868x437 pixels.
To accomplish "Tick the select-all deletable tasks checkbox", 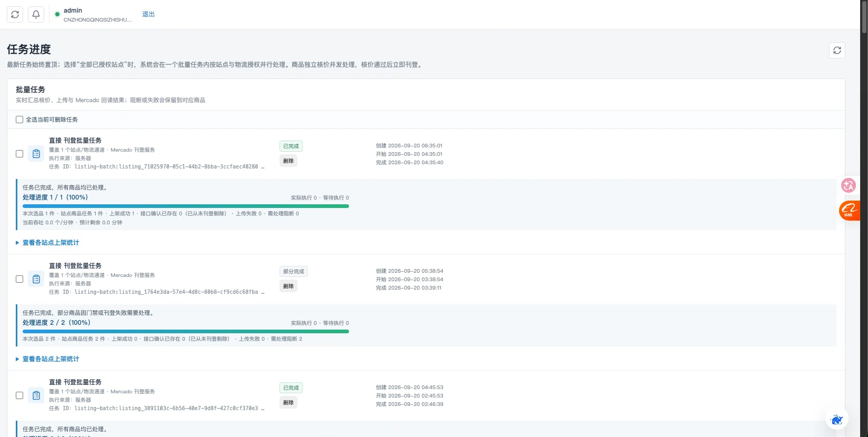I will coord(19,120).
